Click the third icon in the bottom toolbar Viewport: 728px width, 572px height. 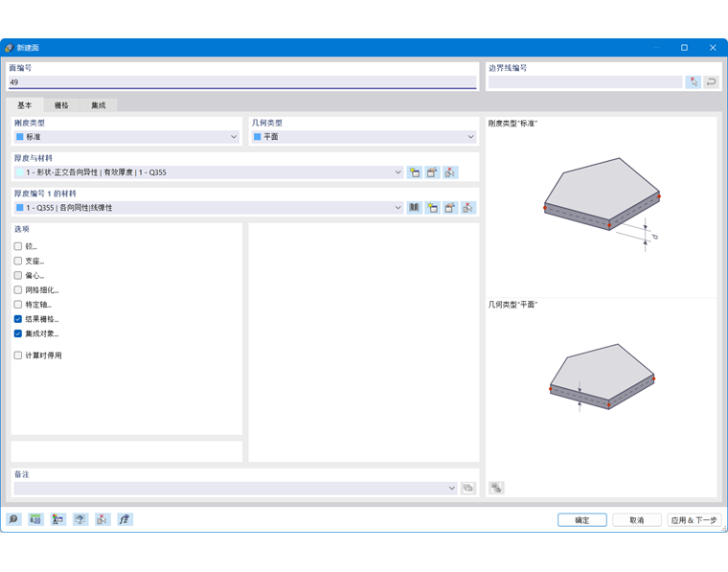[57, 519]
